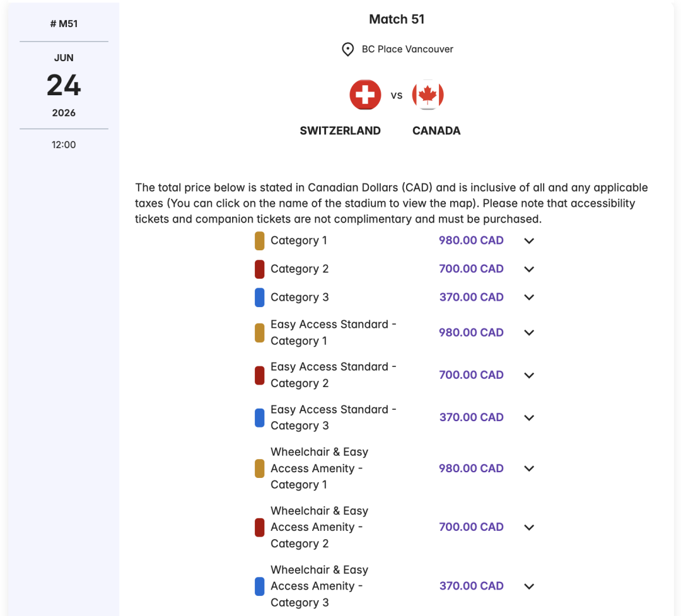Click the 980.00 CAD price for Category 1
Screen dimensions: 681x616
(x=471, y=240)
